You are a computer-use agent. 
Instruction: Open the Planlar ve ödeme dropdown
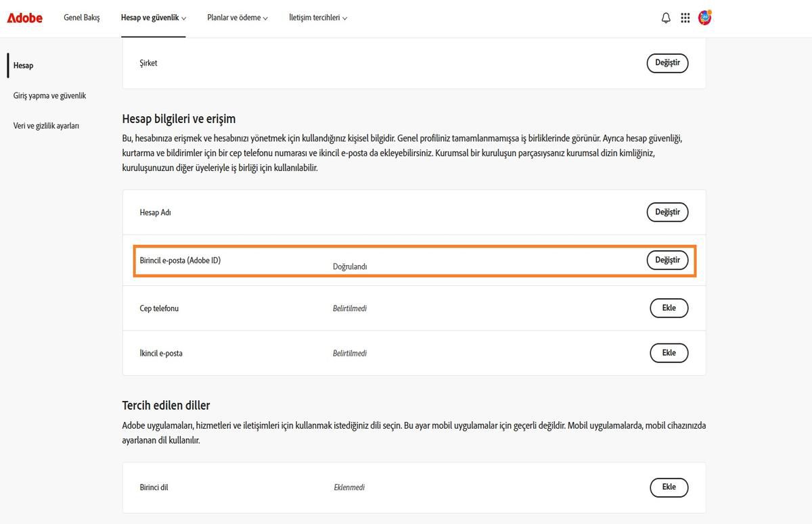click(236, 18)
